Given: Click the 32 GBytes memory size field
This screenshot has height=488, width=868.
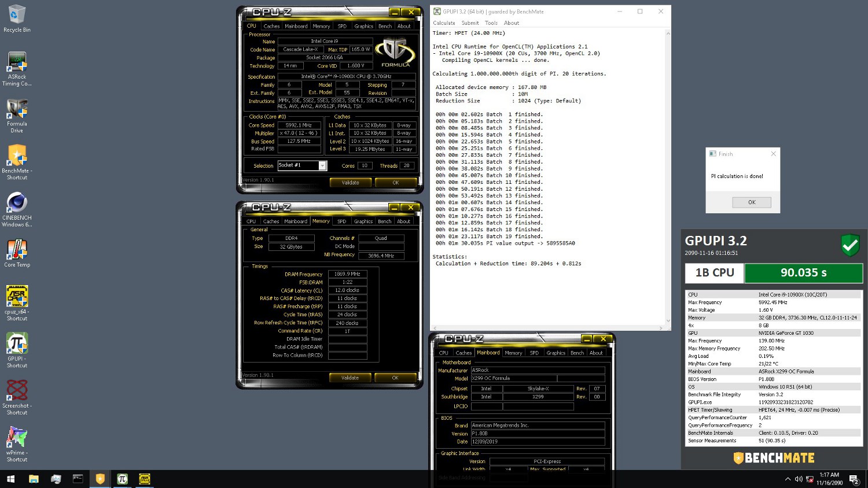Looking at the screenshot, I should tap(292, 247).
